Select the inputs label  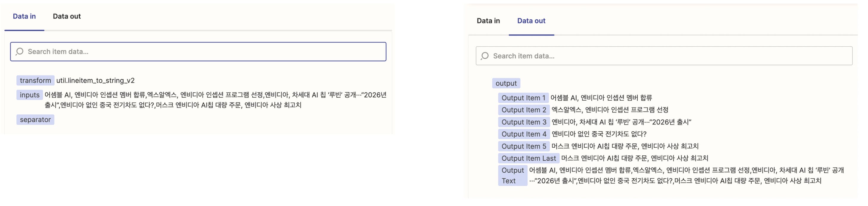(30, 95)
